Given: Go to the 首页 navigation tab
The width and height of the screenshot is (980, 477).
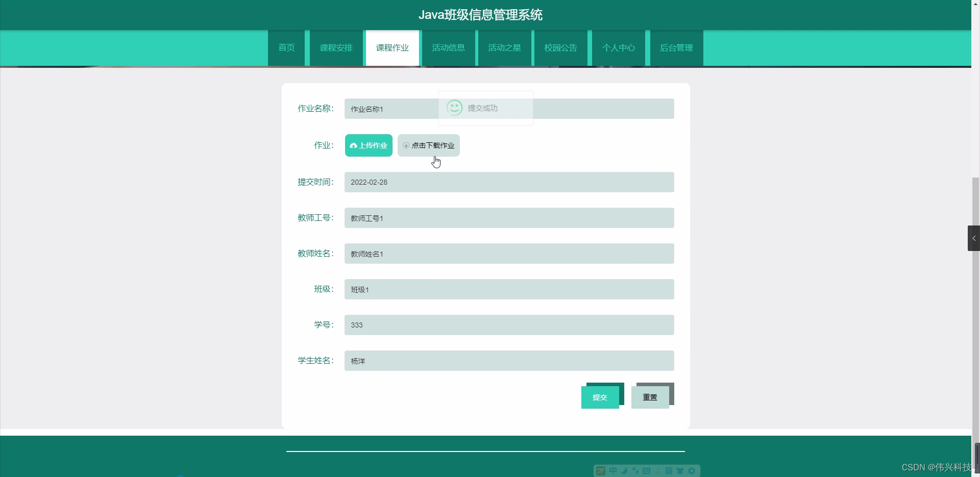Looking at the screenshot, I should tap(286, 47).
